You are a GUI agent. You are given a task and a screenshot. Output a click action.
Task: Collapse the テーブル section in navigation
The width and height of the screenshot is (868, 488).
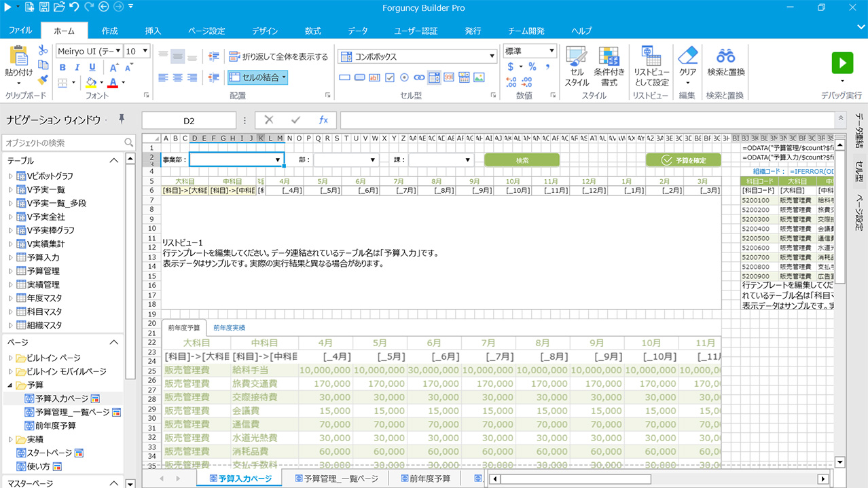click(x=113, y=161)
